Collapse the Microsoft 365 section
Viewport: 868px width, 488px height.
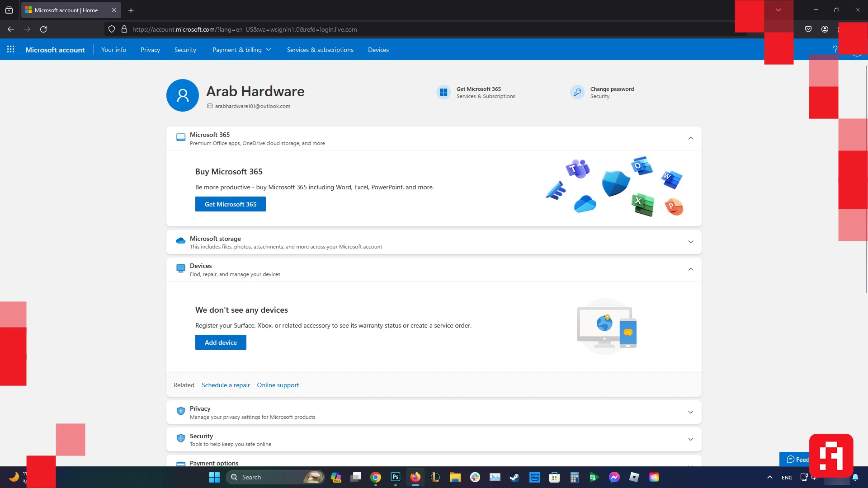(691, 138)
